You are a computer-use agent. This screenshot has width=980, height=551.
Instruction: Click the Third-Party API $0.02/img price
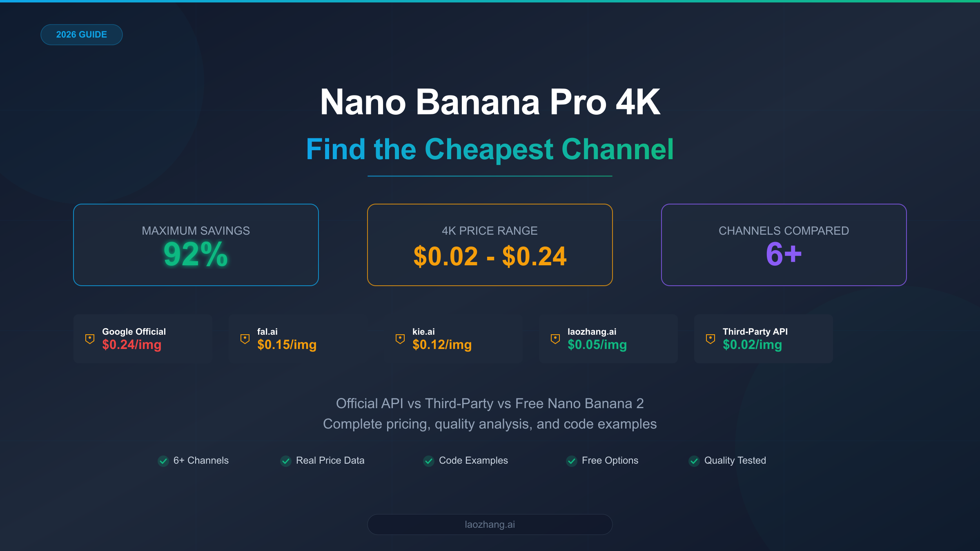coord(752,345)
